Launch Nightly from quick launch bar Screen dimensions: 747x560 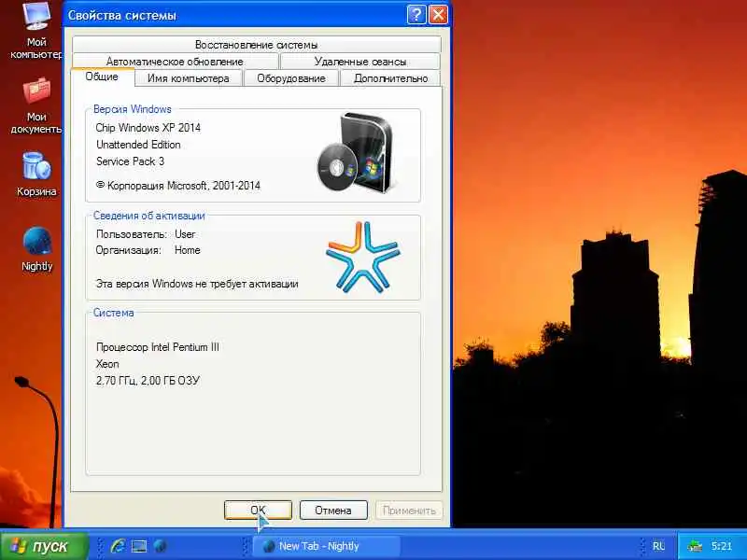point(161,546)
